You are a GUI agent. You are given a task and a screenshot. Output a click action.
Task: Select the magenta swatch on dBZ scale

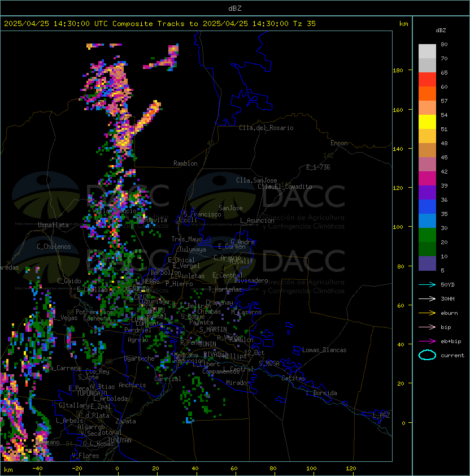pos(427,179)
